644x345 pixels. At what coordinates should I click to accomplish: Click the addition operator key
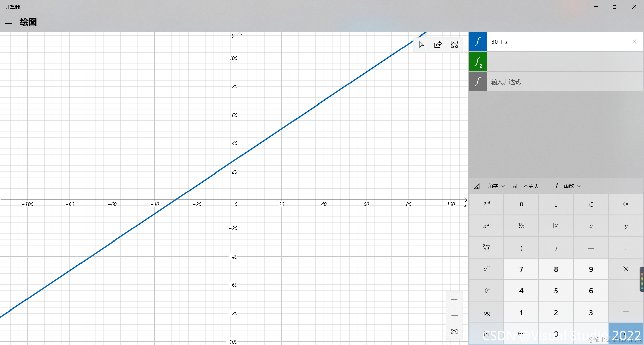pyautogui.click(x=626, y=312)
